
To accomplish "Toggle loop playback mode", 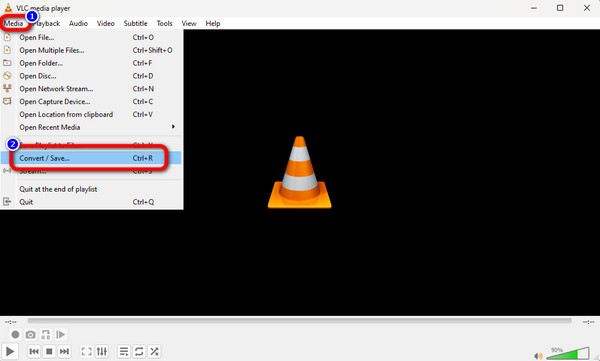I will (139, 351).
